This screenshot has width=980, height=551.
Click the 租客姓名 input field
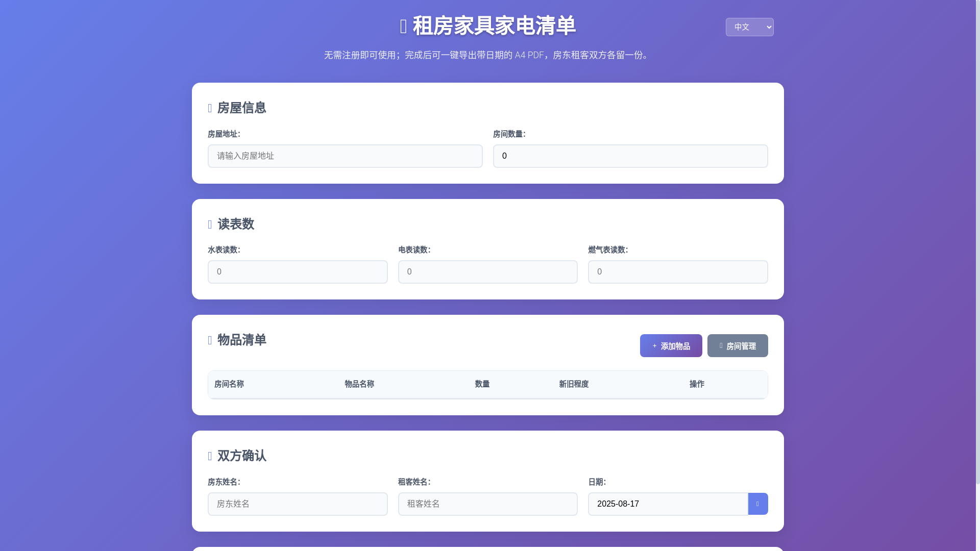tap(488, 504)
